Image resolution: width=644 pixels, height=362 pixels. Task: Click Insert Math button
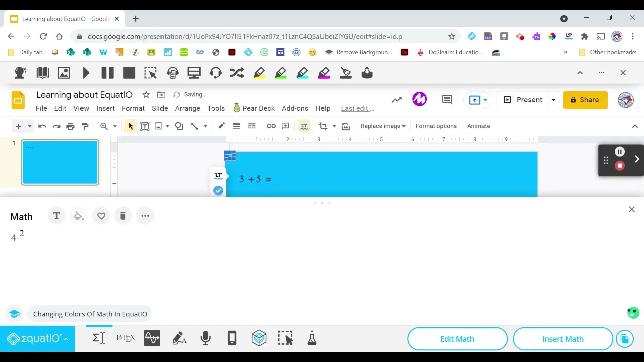coord(563,339)
